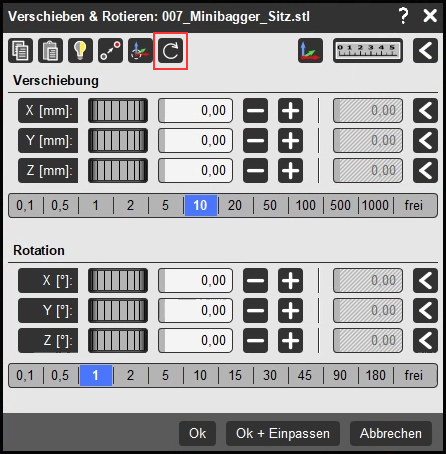Click the X [°] rotation value field
Screen dimensions: 446x454
click(195, 280)
